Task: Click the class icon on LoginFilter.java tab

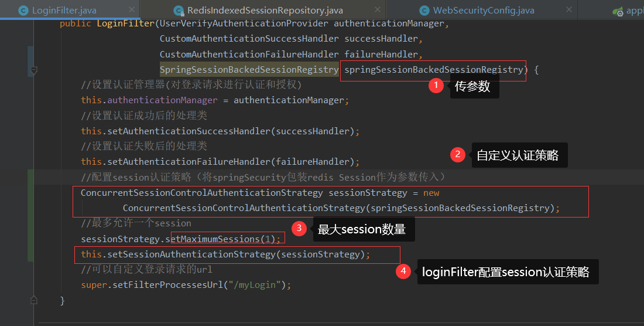Action: pyautogui.click(x=23, y=11)
